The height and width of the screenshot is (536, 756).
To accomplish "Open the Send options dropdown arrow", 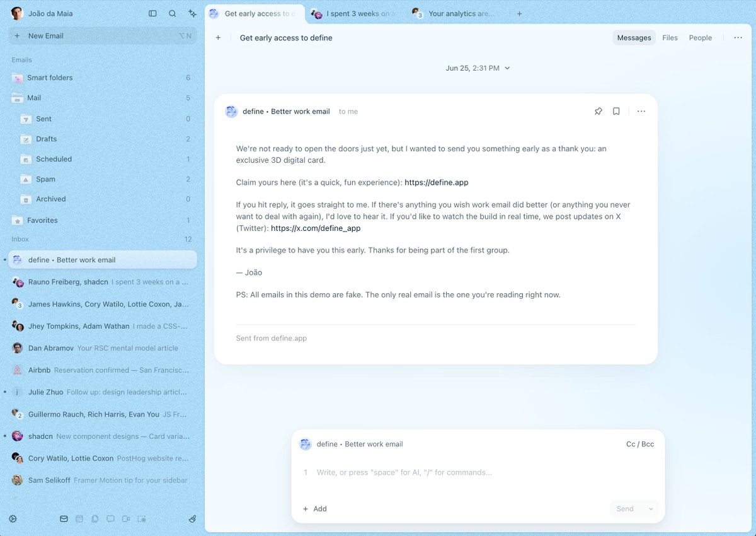I will [650, 509].
